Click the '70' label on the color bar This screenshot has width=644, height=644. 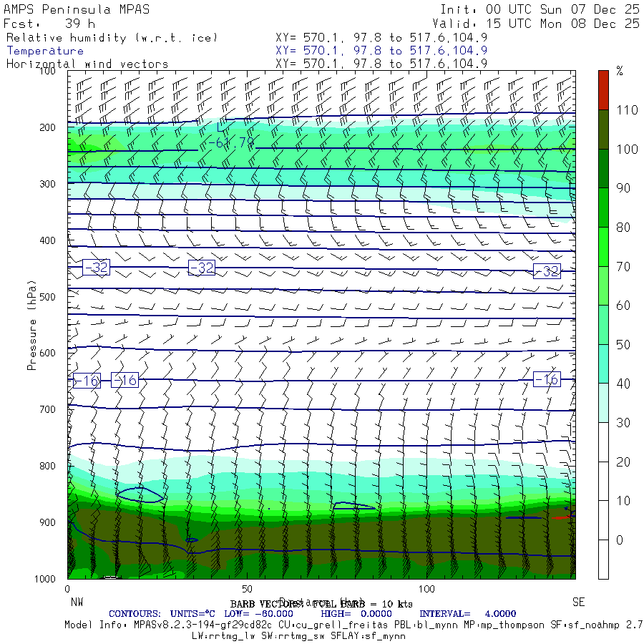[x=623, y=267]
